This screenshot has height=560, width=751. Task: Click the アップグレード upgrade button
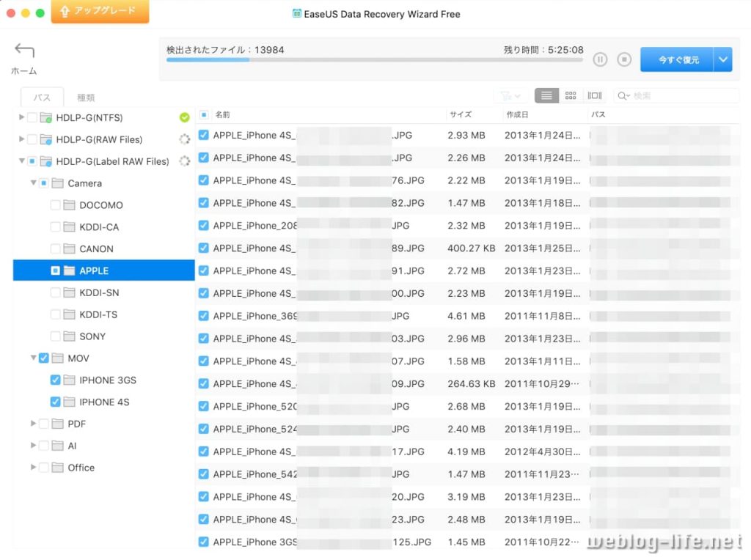(x=100, y=11)
